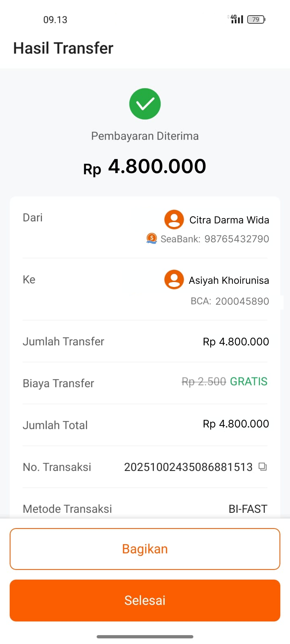Tap the Hasil Transfer page title
This screenshot has width=290, height=644.
pyautogui.click(x=63, y=48)
